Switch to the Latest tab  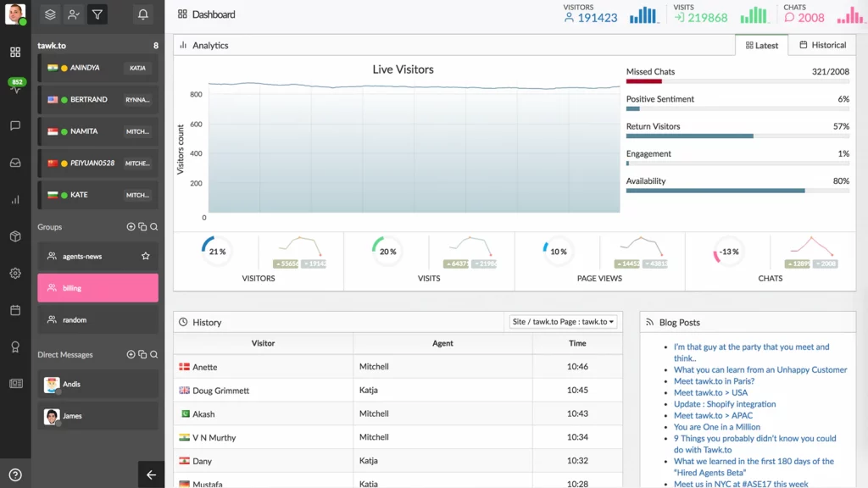coord(762,46)
